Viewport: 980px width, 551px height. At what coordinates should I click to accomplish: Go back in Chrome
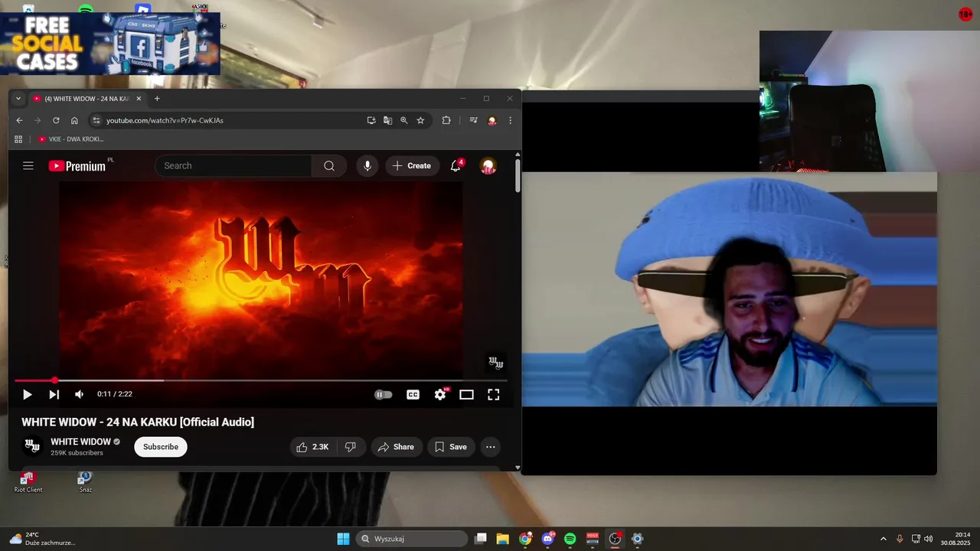point(19,120)
